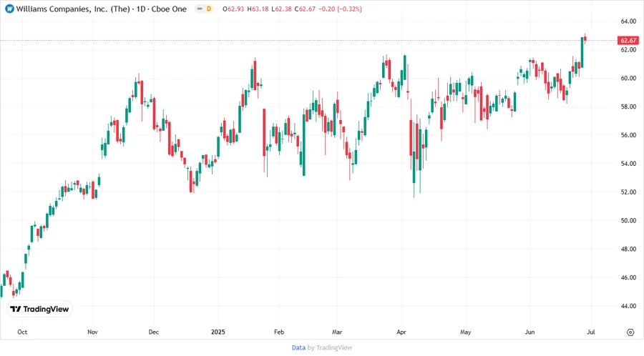Select the 48.00 price axis label
Image resolution: width=644 pixels, height=356 pixels.
pyautogui.click(x=628, y=249)
